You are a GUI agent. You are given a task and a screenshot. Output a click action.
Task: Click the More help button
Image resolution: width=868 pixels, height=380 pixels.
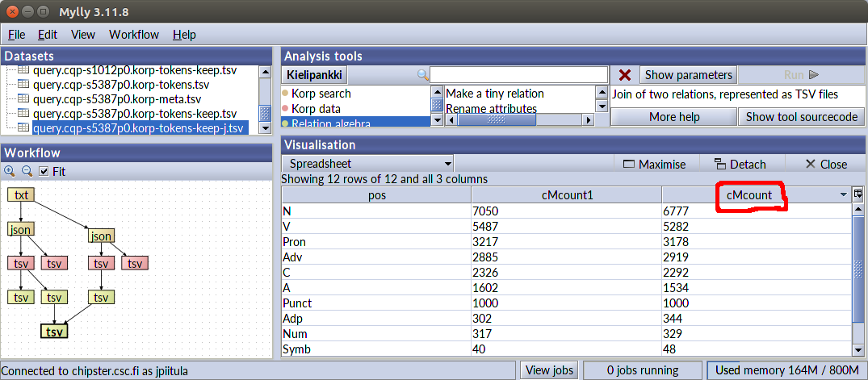pos(673,117)
